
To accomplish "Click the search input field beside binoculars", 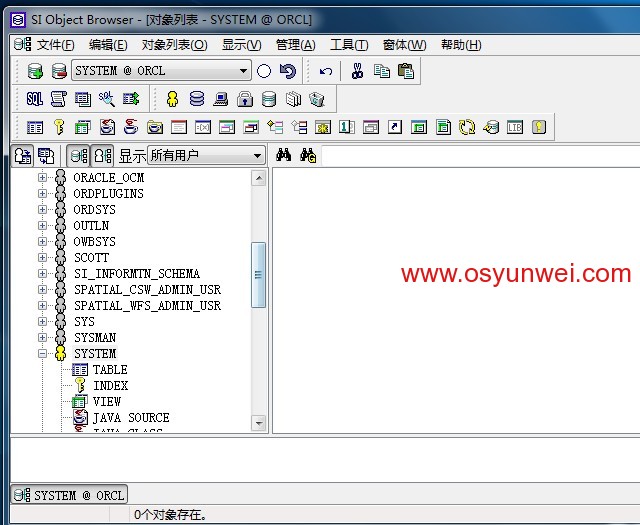I will coord(481,156).
